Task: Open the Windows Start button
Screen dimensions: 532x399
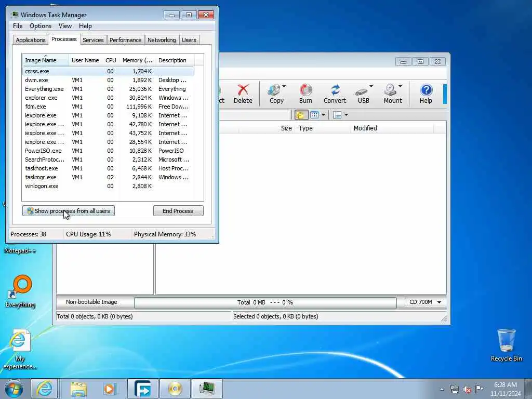Action: click(x=14, y=389)
